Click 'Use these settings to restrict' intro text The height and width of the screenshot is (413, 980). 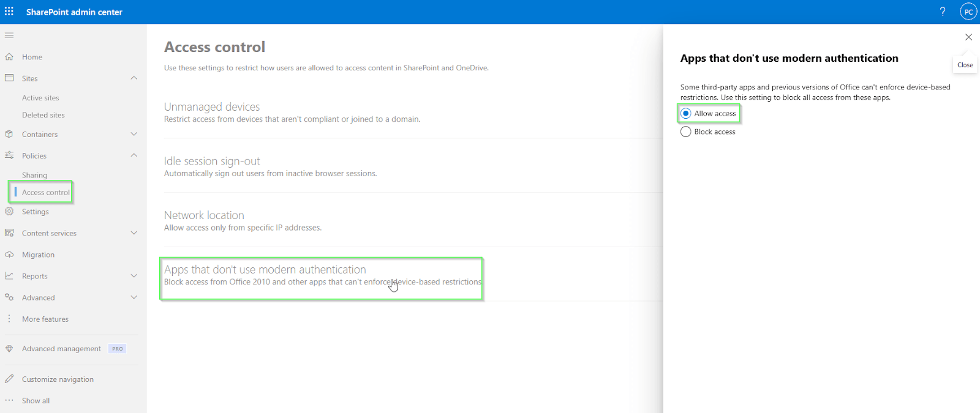pos(326,68)
